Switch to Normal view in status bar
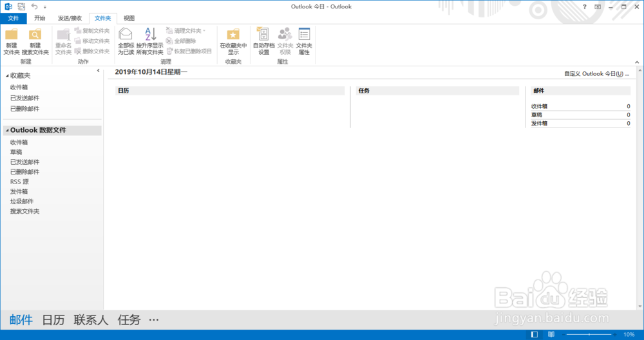The image size is (644, 340). [x=535, y=334]
